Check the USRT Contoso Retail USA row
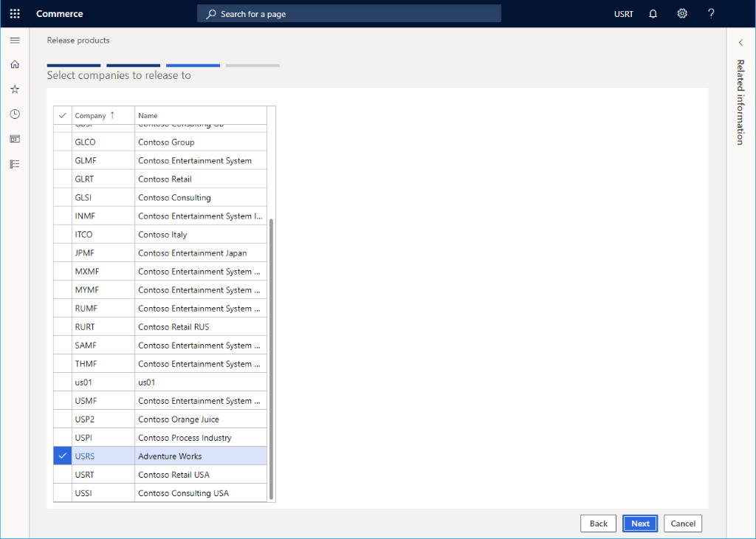The image size is (756, 539). [62, 474]
